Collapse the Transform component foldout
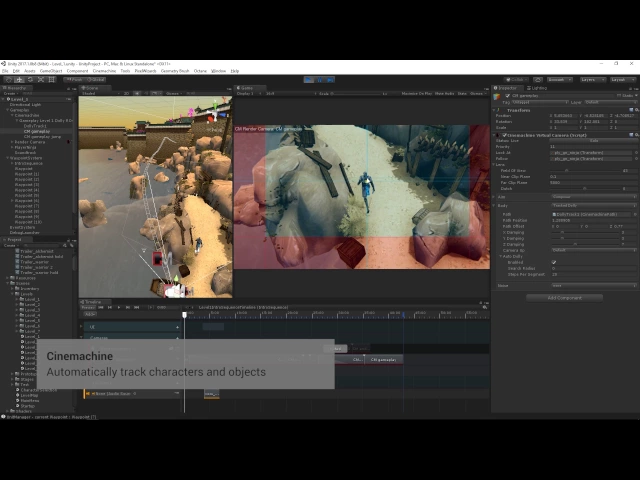The image size is (640, 480). click(x=494, y=110)
